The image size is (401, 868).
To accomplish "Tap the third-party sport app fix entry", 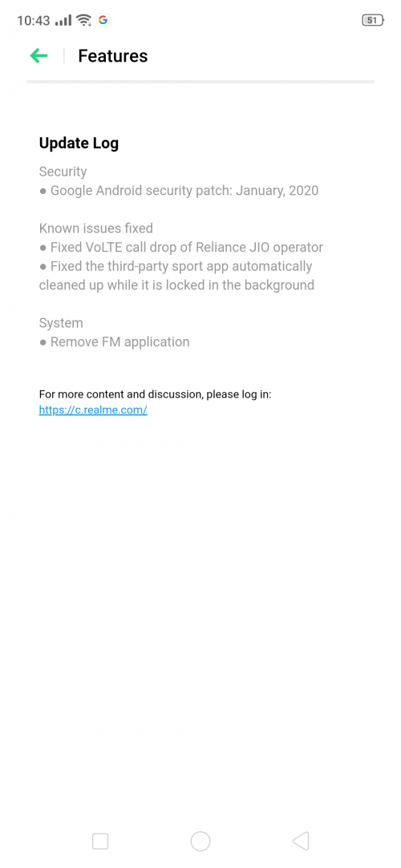I will click(x=176, y=276).
